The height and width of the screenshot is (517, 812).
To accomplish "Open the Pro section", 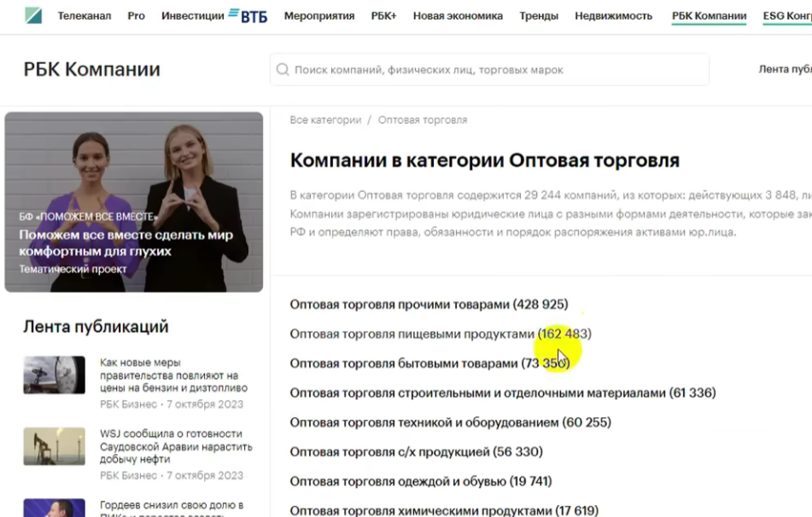I will coord(137,16).
